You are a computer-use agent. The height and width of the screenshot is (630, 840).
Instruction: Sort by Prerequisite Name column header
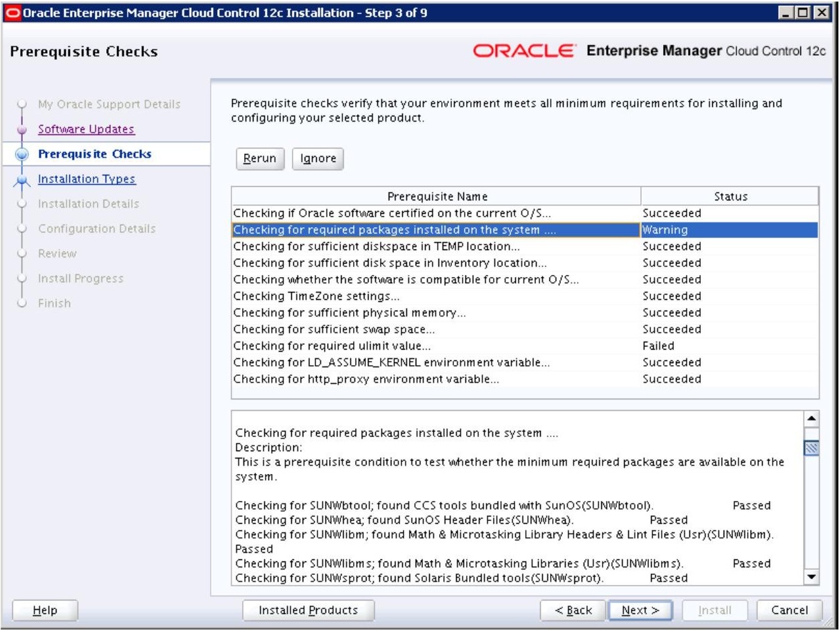click(x=437, y=196)
